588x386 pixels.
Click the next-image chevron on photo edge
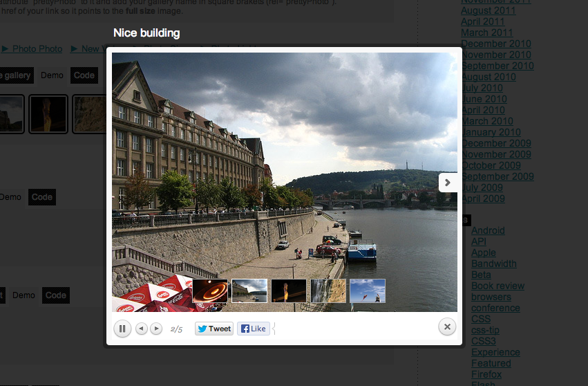point(448,183)
